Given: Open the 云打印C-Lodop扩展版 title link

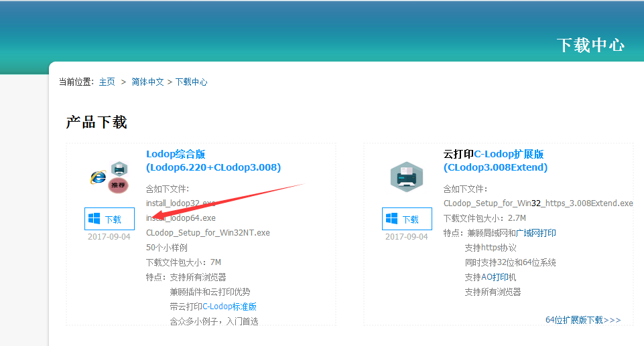Looking at the screenshot, I should (x=493, y=154).
